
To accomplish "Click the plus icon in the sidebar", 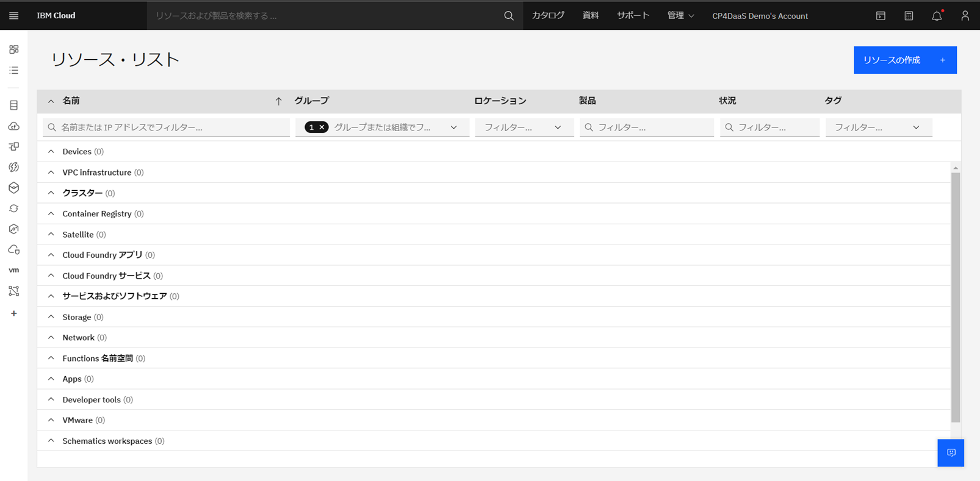I will (13, 313).
